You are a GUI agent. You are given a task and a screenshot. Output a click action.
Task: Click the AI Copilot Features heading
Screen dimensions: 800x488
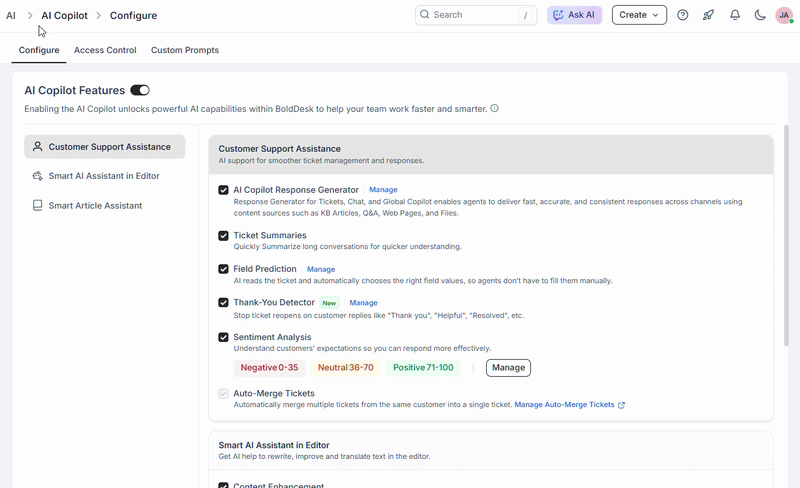[x=74, y=90]
